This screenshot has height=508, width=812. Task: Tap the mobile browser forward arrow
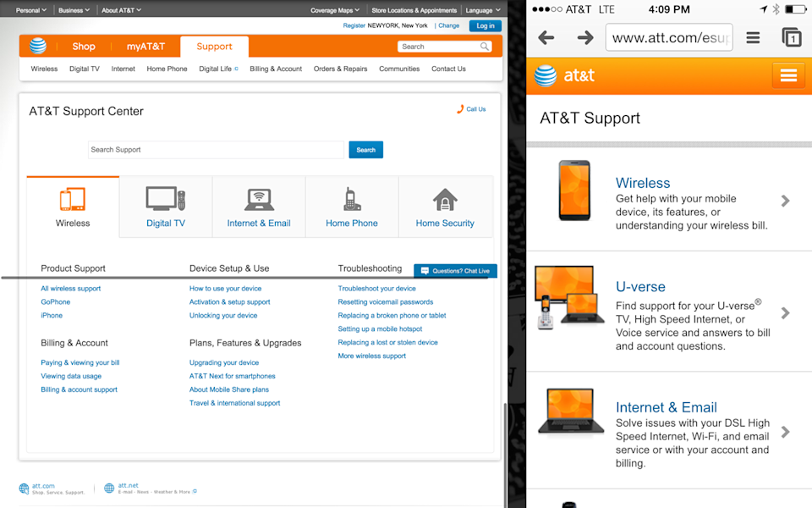click(585, 37)
